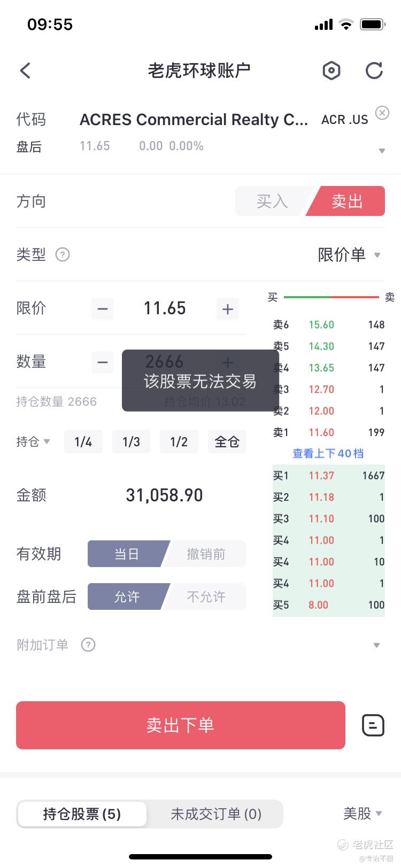Select ask price 卖2 12.00
The image size is (401, 868).
[329, 411]
